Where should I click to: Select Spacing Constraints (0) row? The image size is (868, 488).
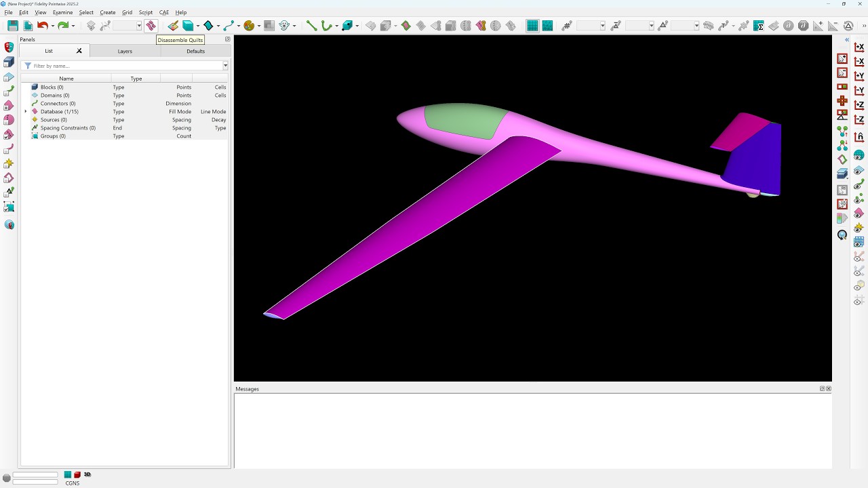pyautogui.click(x=68, y=128)
